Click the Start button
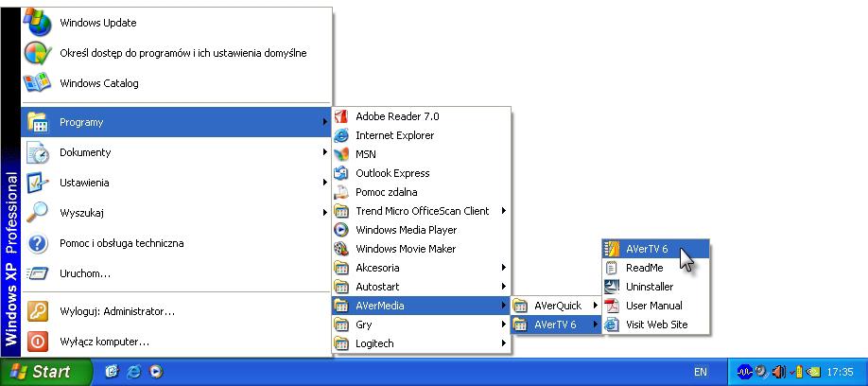The height and width of the screenshot is (386, 868). pos(46,372)
